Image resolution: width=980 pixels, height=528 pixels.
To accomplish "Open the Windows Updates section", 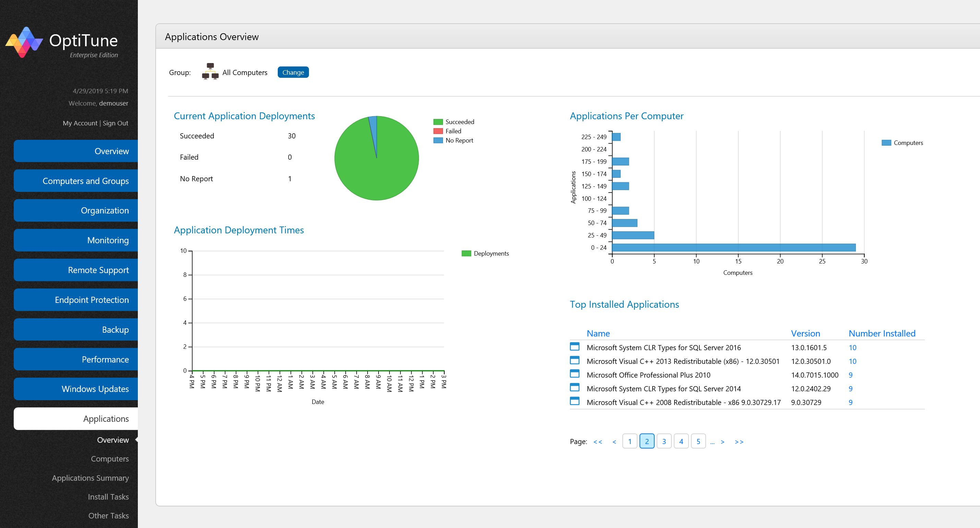I will click(75, 389).
